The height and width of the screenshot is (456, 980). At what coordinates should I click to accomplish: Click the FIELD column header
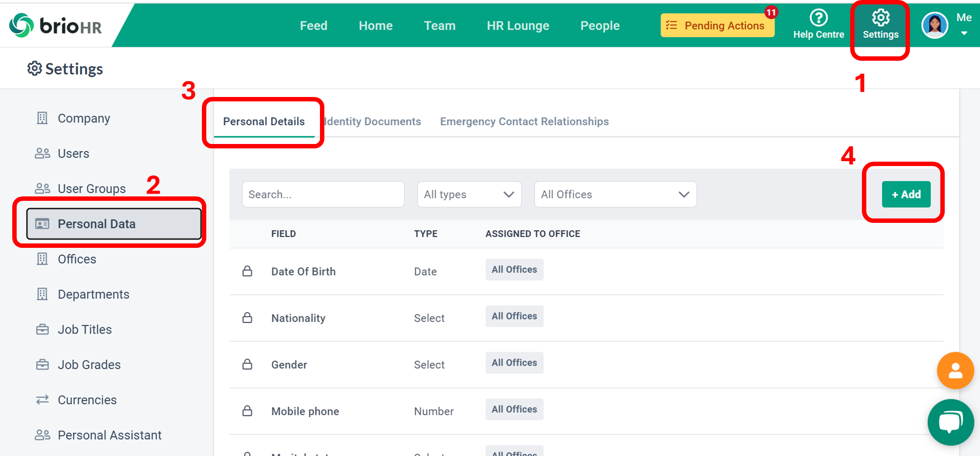pos(283,234)
